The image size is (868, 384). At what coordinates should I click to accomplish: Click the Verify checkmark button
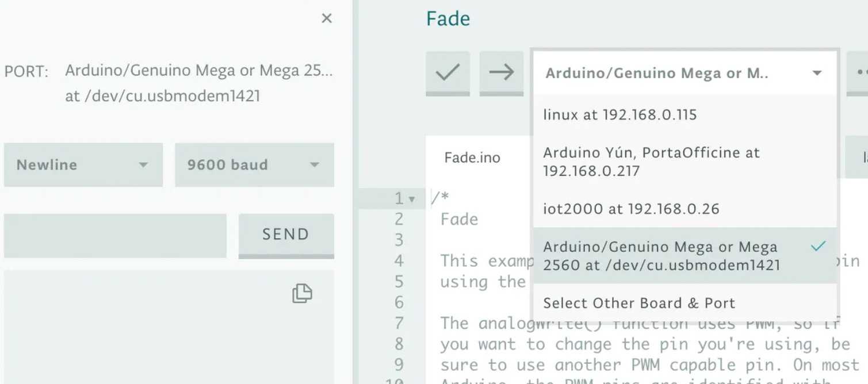(x=448, y=72)
